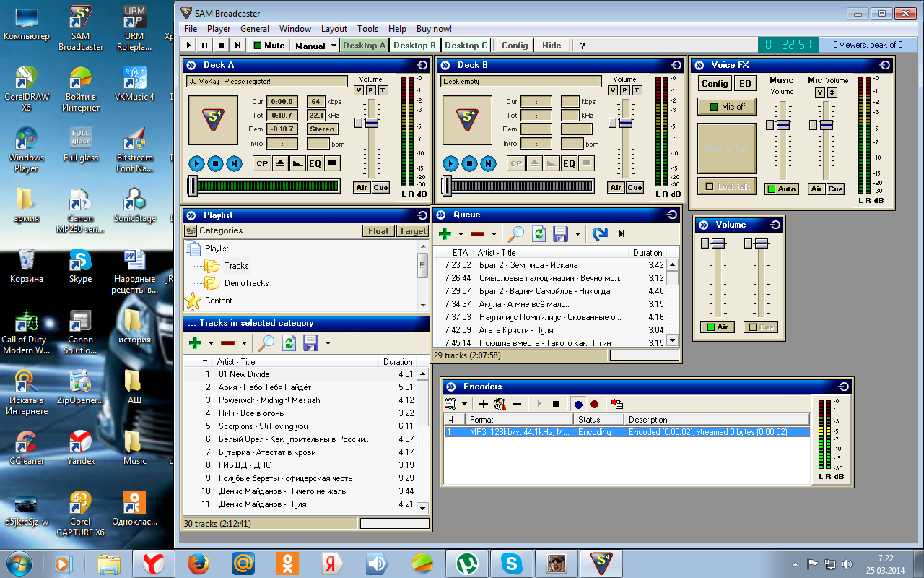Toggle Air output on Deck B

coord(616,187)
